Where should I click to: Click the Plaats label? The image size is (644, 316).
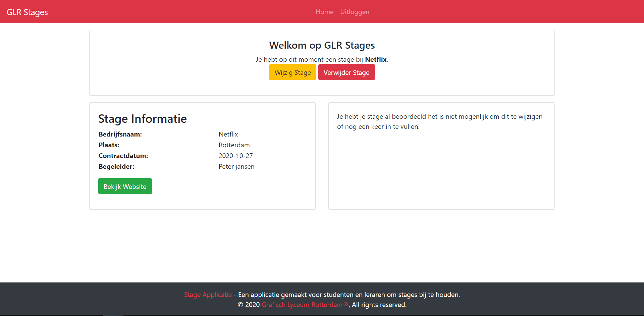coord(109,145)
